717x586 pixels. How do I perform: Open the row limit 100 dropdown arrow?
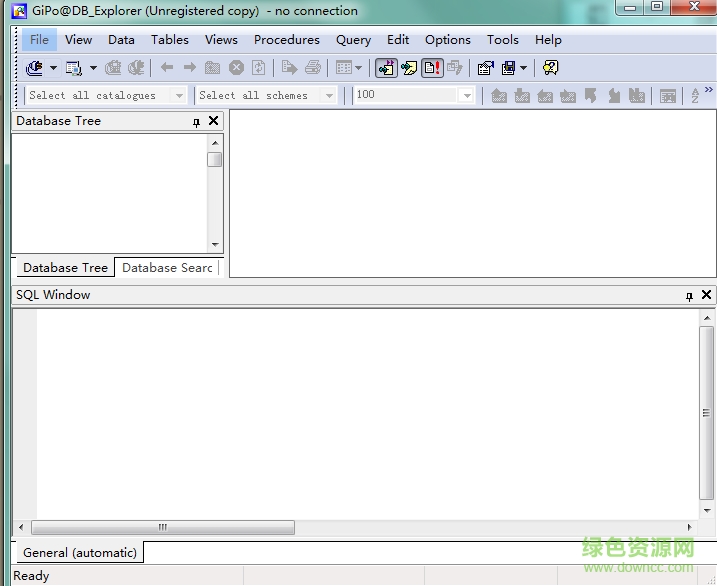[467, 96]
